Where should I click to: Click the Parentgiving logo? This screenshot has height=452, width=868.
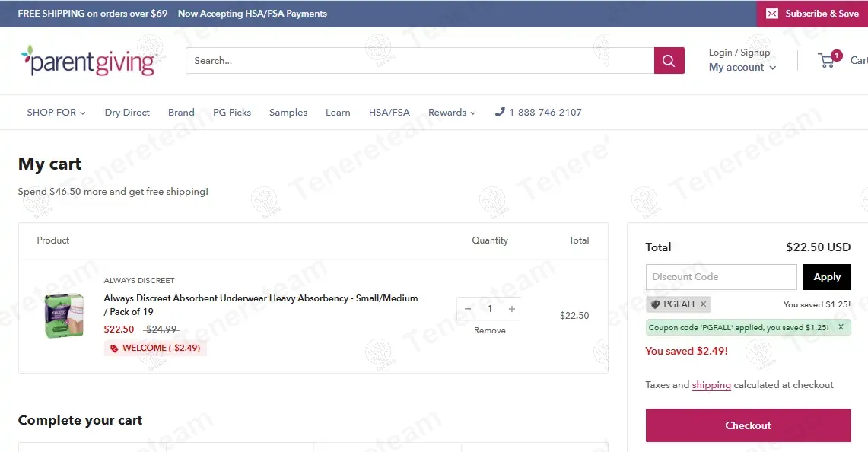88,61
